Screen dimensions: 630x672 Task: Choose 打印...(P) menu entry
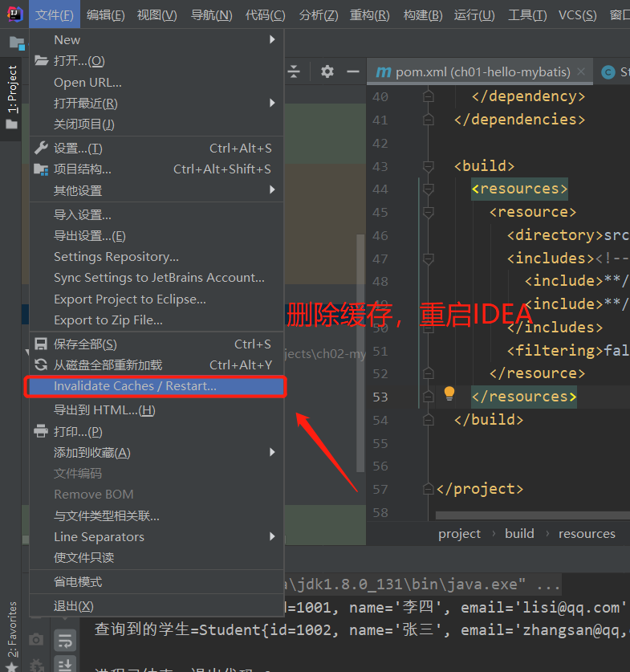[x=156, y=432]
